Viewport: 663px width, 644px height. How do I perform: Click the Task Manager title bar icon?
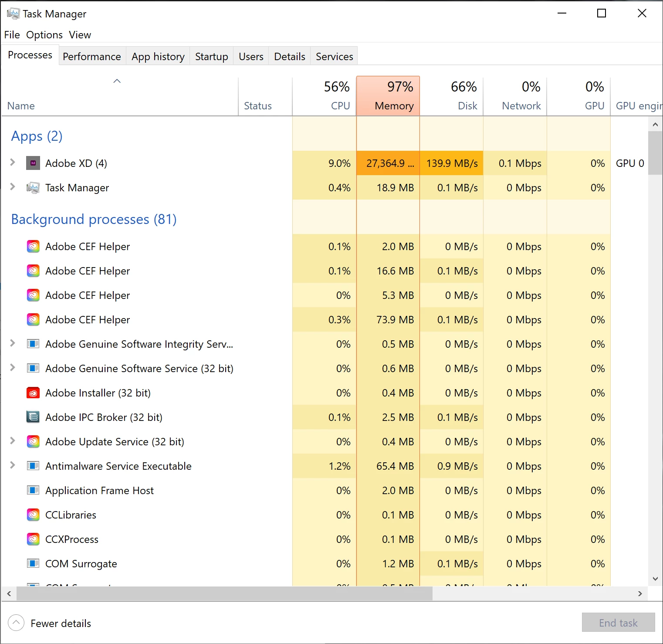click(13, 14)
